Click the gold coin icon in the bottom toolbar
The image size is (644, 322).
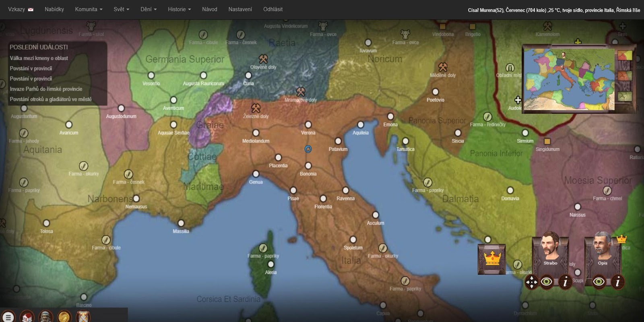(64, 317)
